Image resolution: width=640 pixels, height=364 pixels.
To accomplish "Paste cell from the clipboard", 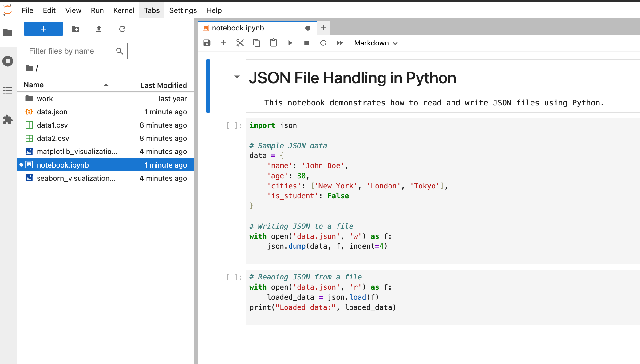I will tap(274, 43).
